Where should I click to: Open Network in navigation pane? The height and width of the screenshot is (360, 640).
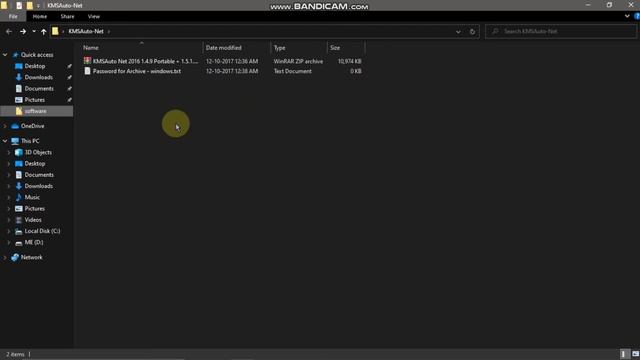point(31,258)
